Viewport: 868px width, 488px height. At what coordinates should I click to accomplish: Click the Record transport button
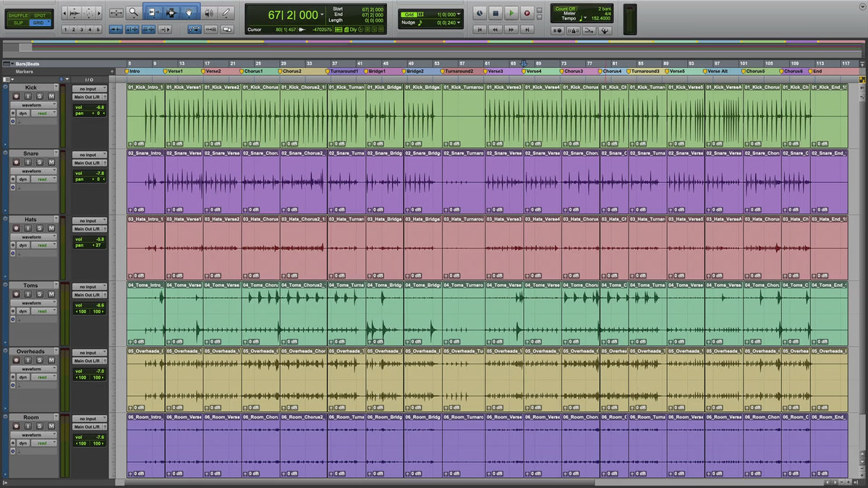pyautogui.click(x=527, y=12)
